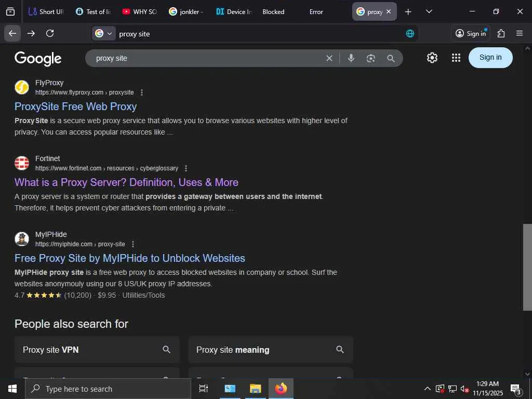532x399 pixels.
Task: Switch to the Error tab
Action: point(316,11)
